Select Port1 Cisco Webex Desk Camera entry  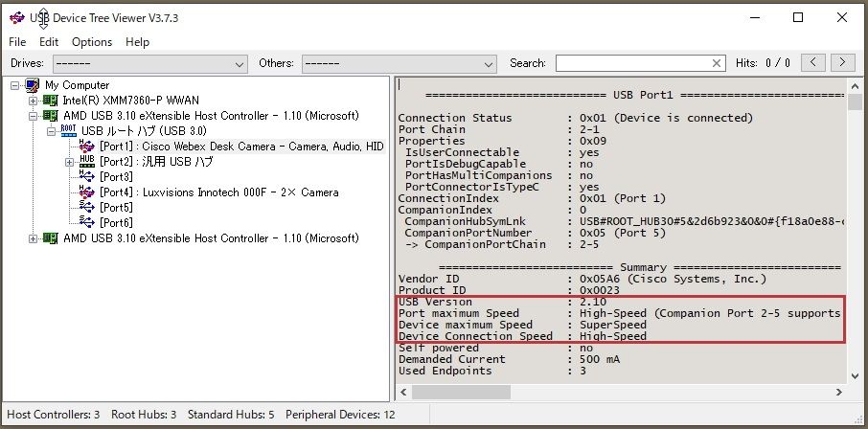[x=241, y=147]
